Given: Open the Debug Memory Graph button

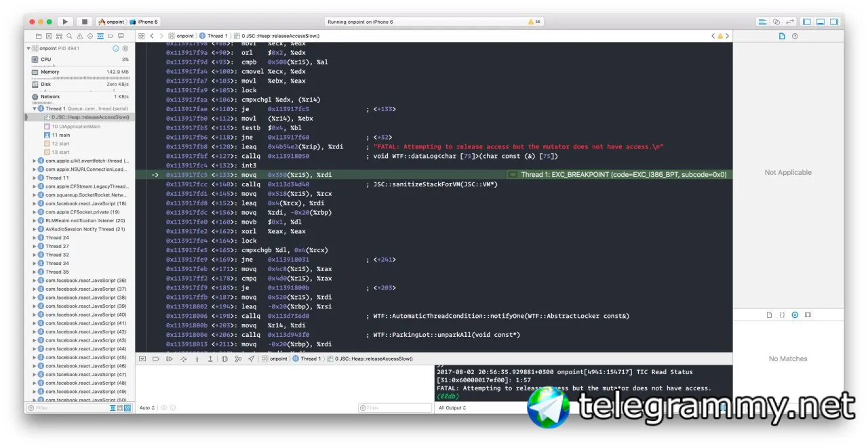Looking at the screenshot, I should click(238, 359).
